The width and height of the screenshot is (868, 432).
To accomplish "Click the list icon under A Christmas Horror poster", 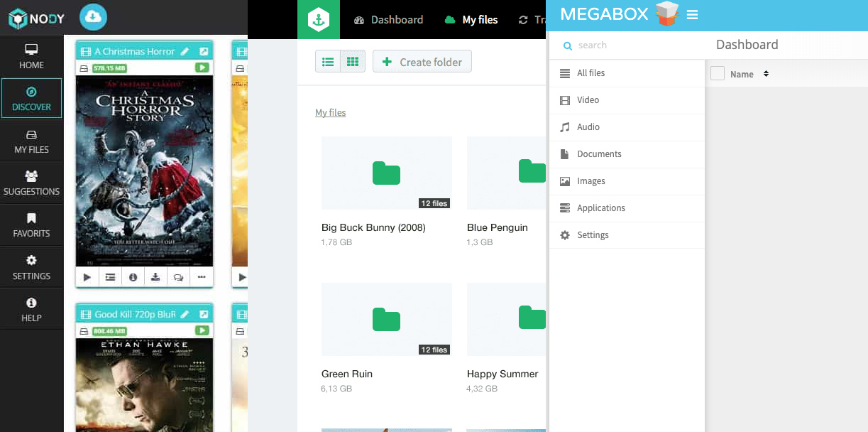I will coord(110,277).
